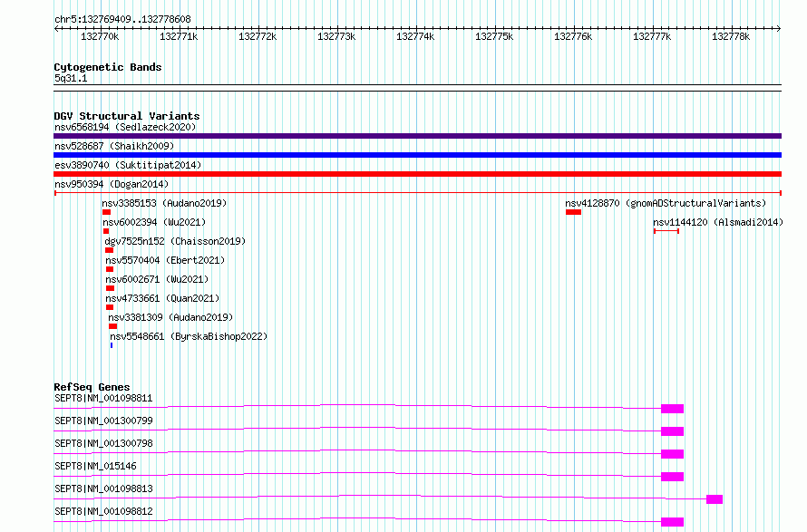
Task: Click the RefSeq Genes track heading
Action: point(92,387)
